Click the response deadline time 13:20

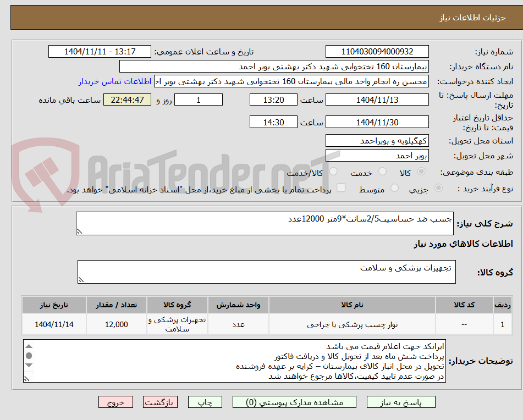(x=273, y=100)
